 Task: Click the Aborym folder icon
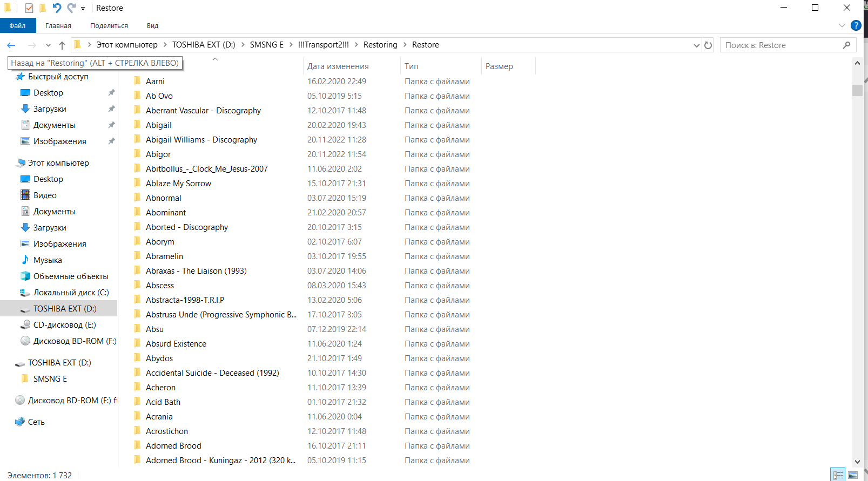(x=137, y=241)
